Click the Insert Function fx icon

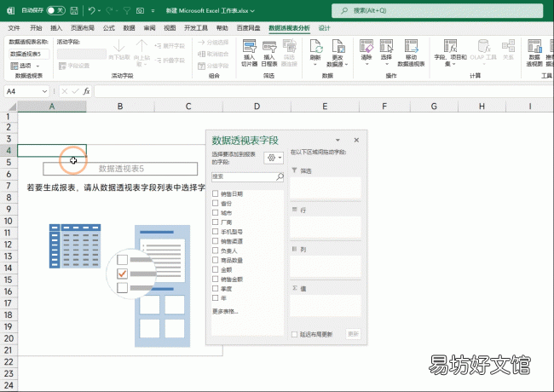tap(86, 91)
